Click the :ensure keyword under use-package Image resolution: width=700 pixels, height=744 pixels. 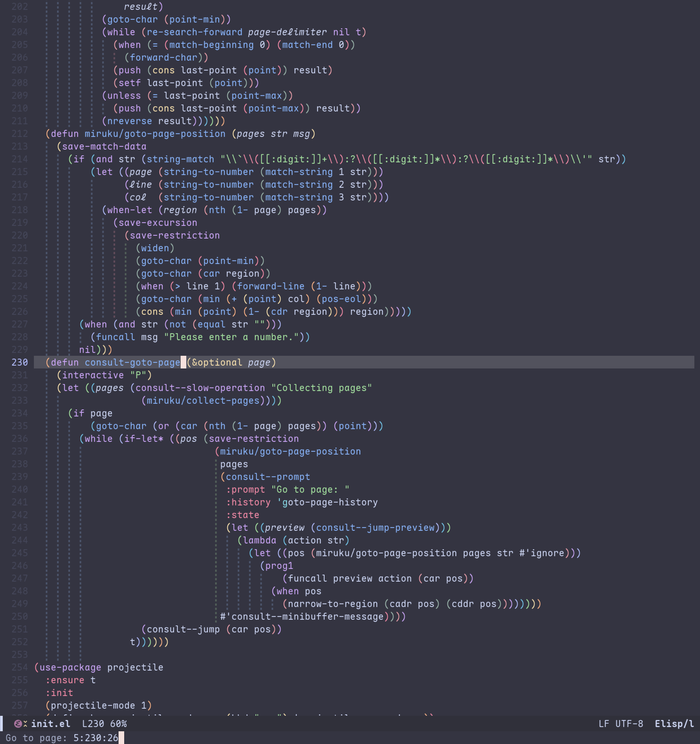(65, 680)
